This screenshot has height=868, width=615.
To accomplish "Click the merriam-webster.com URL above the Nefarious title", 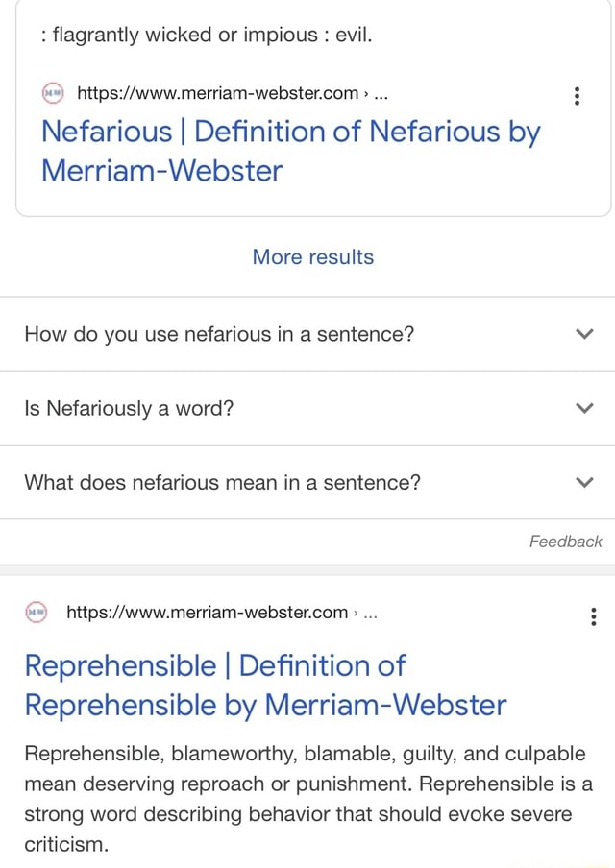I will pos(219,95).
